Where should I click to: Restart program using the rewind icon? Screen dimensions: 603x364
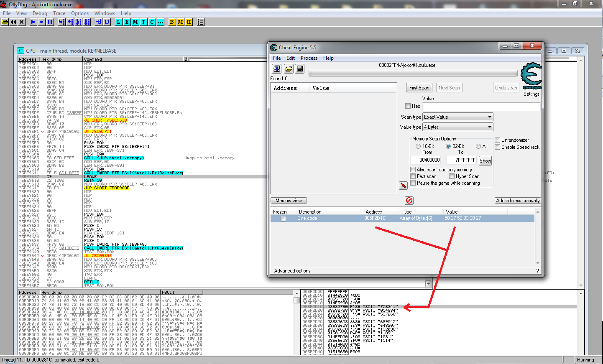click(x=13, y=22)
